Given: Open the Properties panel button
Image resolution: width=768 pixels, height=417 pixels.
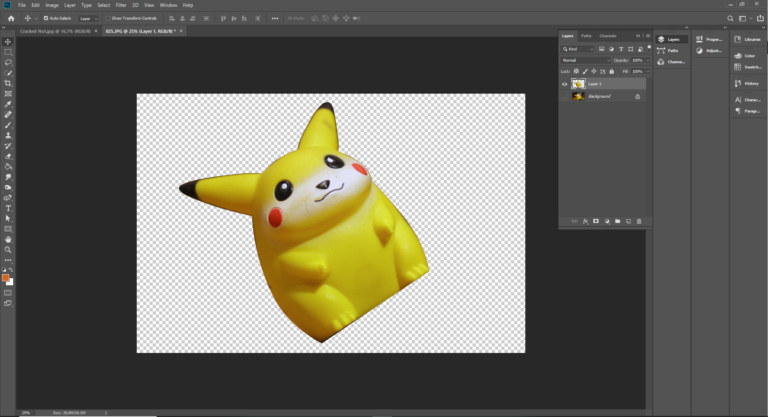Looking at the screenshot, I should 710,39.
